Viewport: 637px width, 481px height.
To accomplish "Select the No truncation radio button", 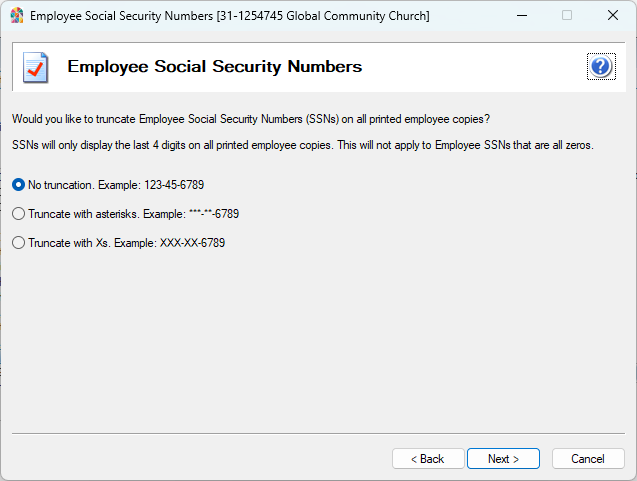I will pos(18,185).
